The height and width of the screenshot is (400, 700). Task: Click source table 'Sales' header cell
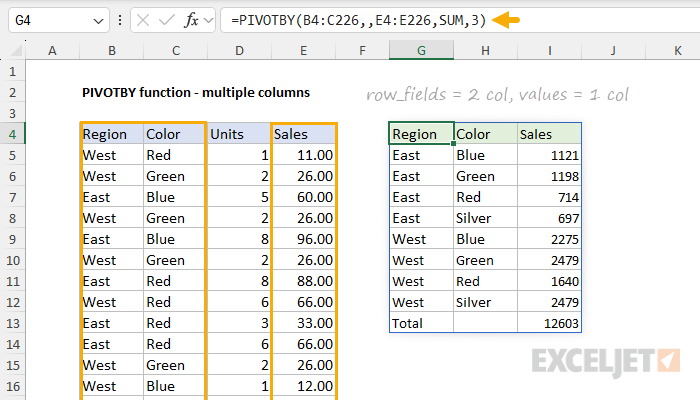[x=304, y=134]
